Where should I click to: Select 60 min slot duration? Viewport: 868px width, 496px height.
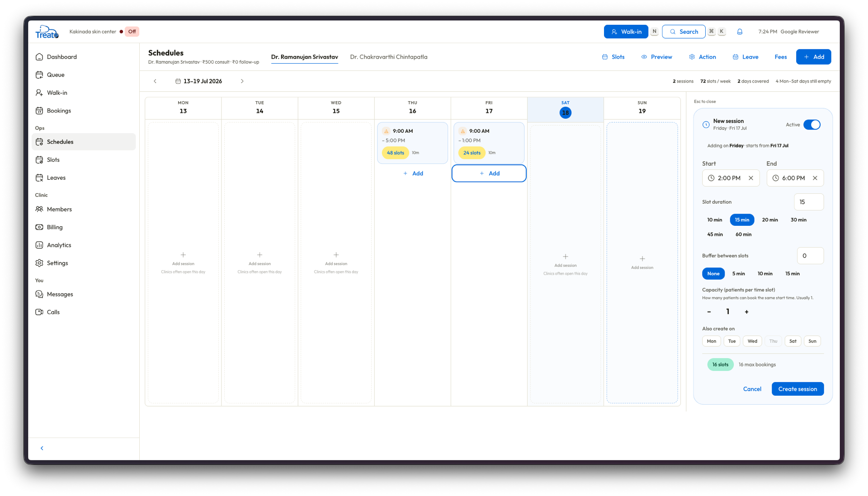pos(743,234)
